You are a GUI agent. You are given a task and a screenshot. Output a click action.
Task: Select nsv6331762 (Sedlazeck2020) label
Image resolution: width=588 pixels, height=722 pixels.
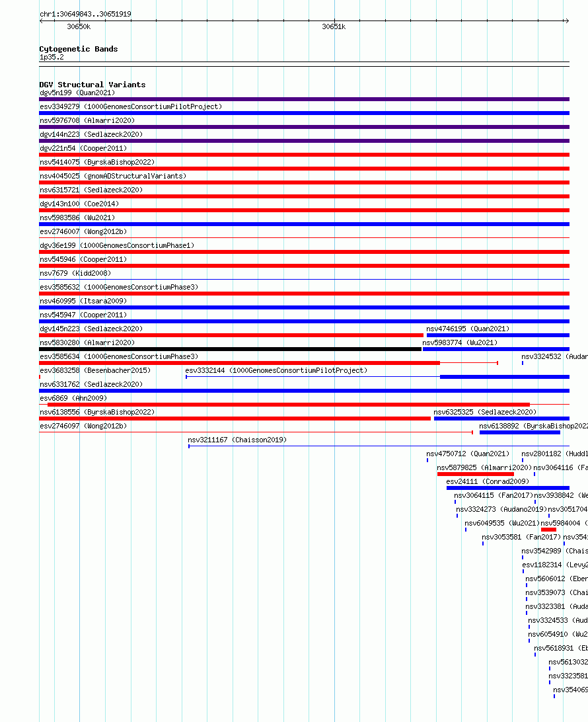click(91, 383)
